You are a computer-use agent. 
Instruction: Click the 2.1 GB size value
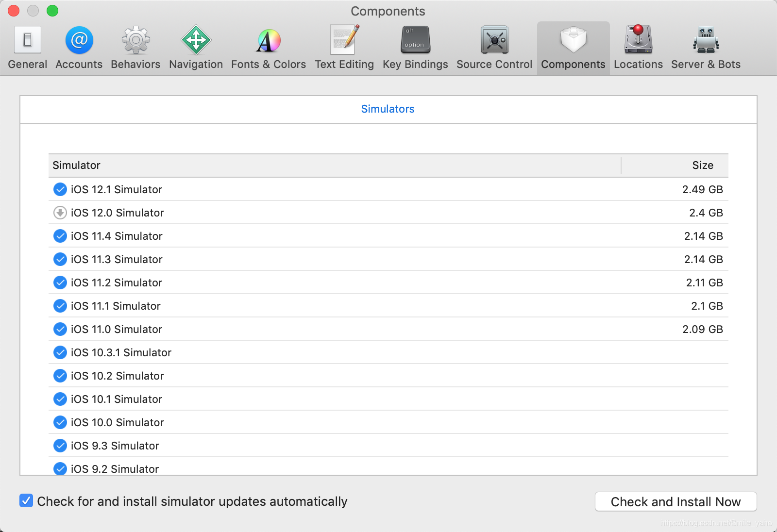point(707,306)
